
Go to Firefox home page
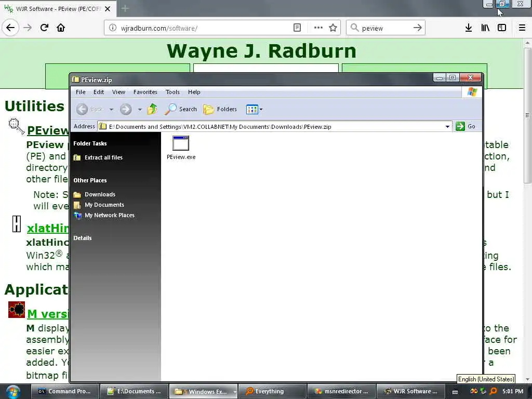click(61, 28)
